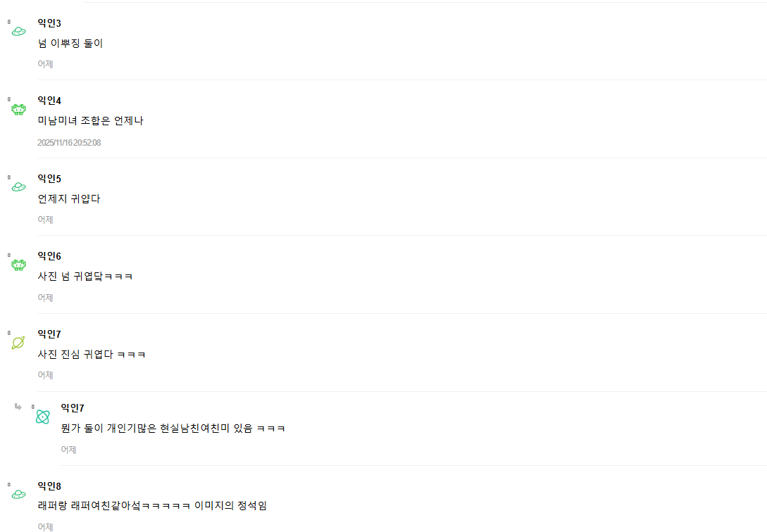The height and width of the screenshot is (532, 767).
Task: Click the green alien invader avatar of 익인4
Action: pyautogui.click(x=18, y=110)
